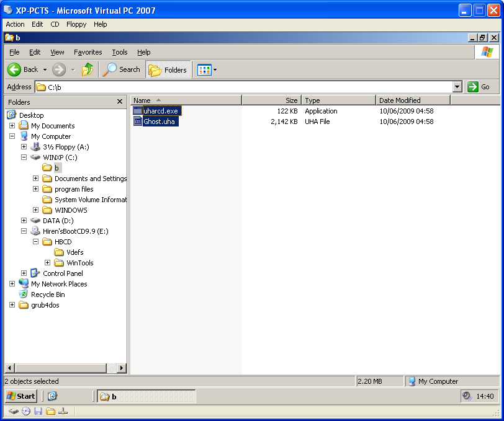The height and width of the screenshot is (421, 504).
Task: Click Folders pane left scroll arrow
Action: pyautogui.click(x=10, y=368)
